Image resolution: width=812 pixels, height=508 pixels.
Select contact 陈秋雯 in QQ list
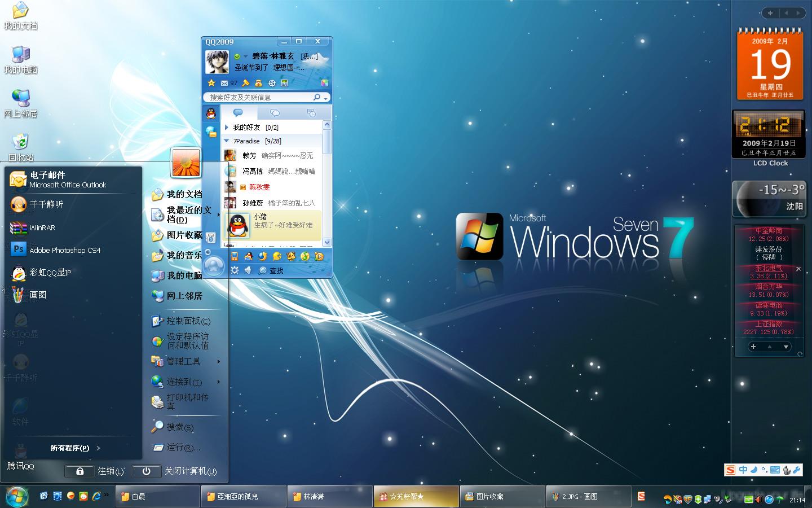pyautogui.click(x=273, y=187)
